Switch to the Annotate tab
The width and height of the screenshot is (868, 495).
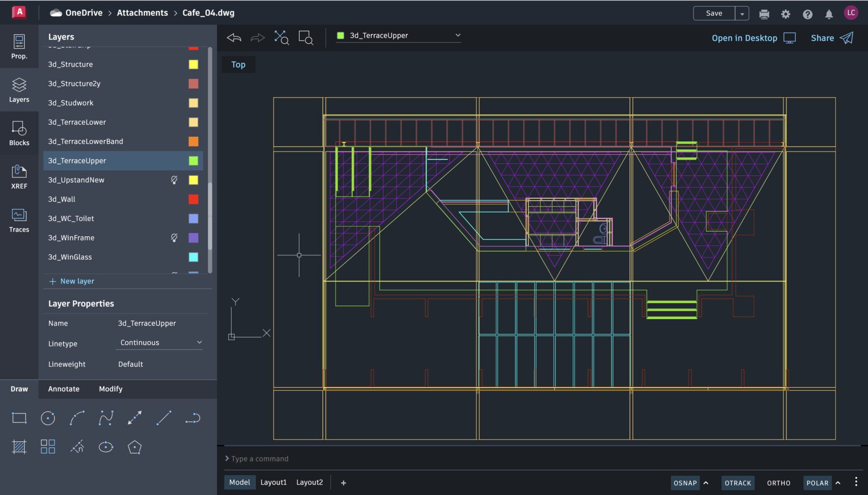[64, 389]
